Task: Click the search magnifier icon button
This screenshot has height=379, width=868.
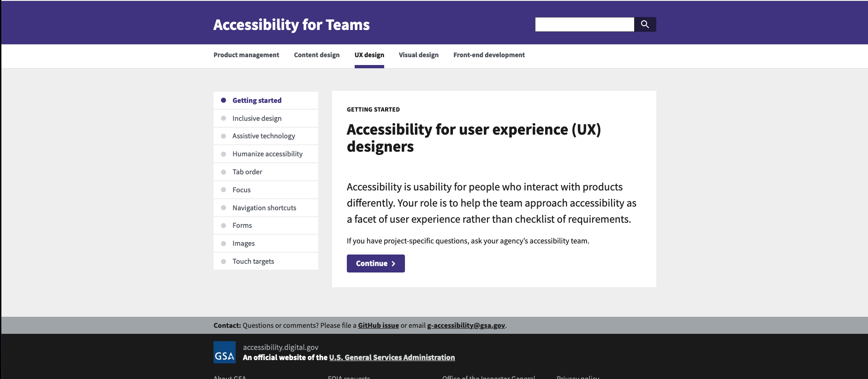Action: (x=645, y=24)
